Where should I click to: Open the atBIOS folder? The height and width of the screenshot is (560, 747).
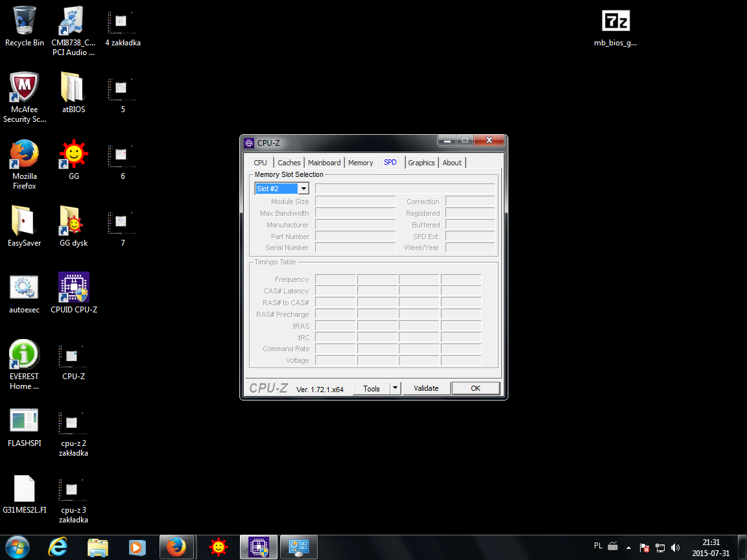[73, 93]
